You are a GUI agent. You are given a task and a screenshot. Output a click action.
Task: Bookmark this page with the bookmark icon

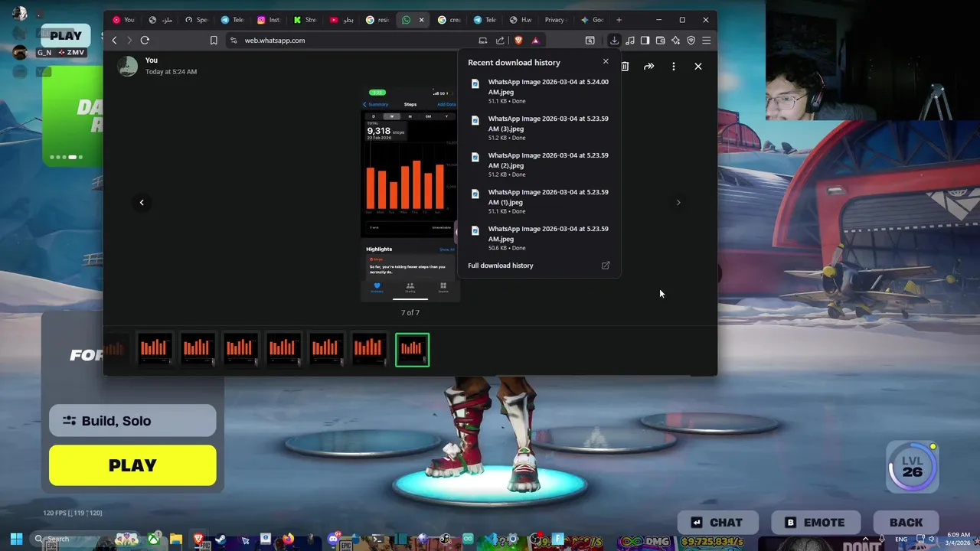(214, 41)
